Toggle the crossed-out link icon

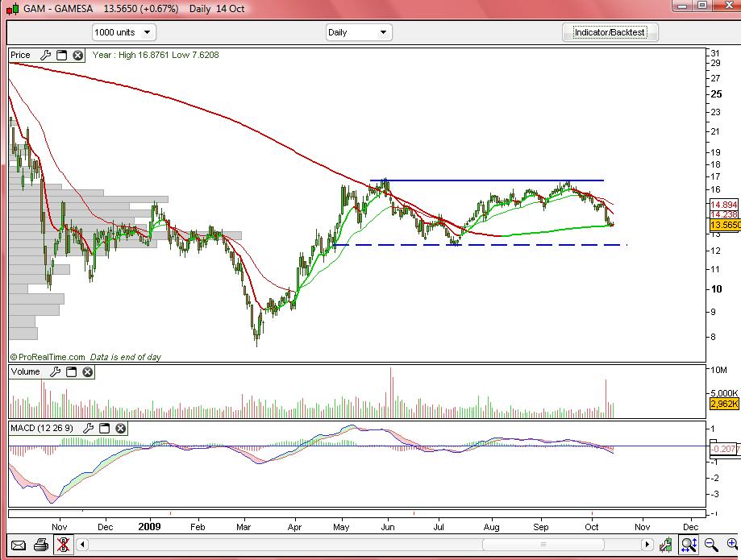point(63,545)
